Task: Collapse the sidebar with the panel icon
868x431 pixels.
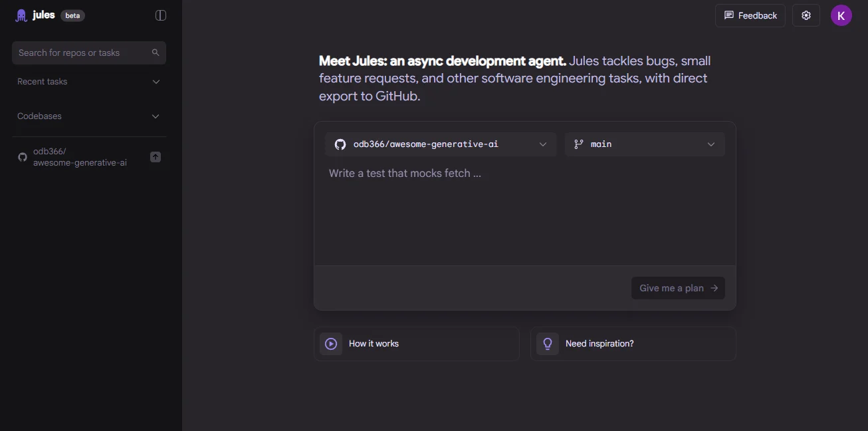Action: (161, 15)
